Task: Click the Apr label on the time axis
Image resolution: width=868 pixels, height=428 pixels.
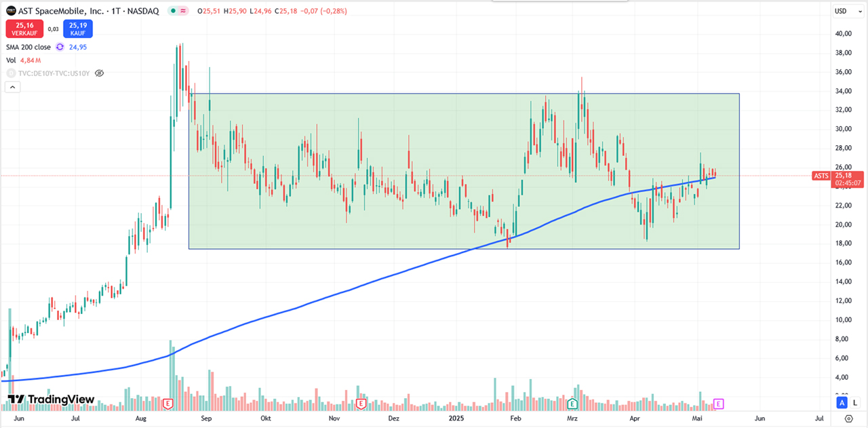Action: 635,419
